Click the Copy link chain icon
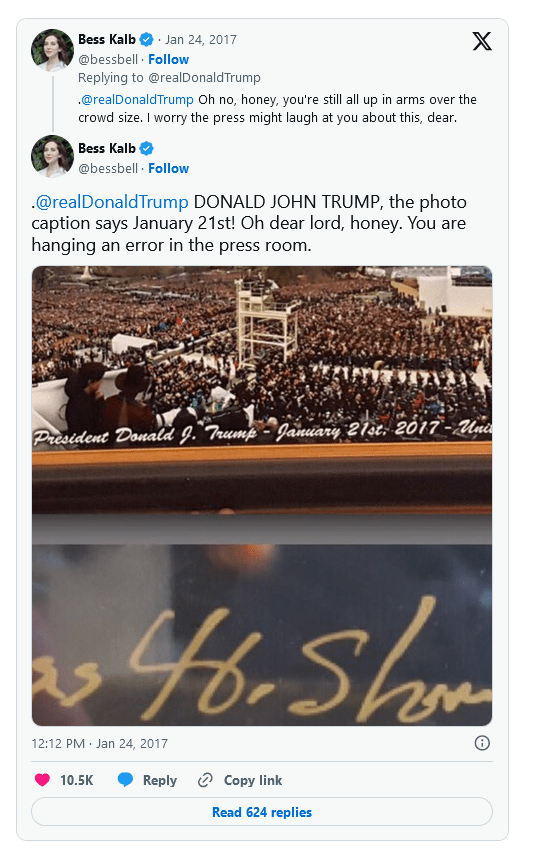 (x=205, y=779)
